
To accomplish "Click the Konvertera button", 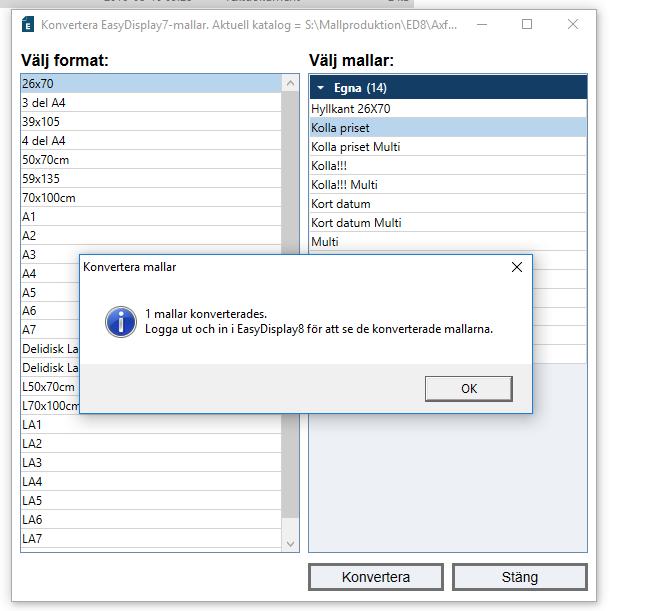I will 376,577.
